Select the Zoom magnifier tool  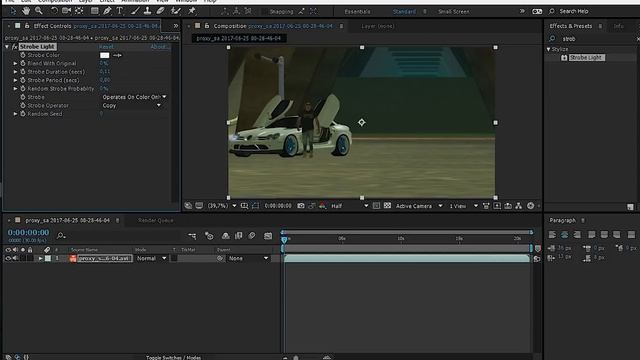(x=38, y=11)
